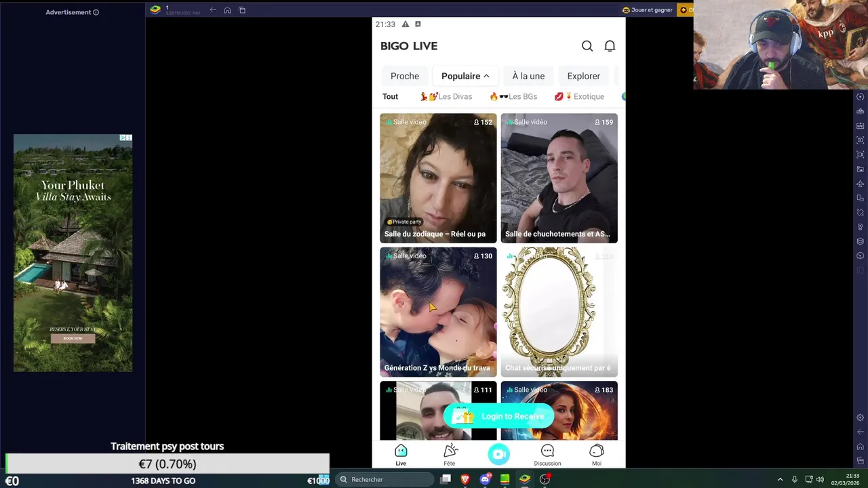Open the live room with 111 viewers
Screen dimensions: 868x488
tap(438, 411)
